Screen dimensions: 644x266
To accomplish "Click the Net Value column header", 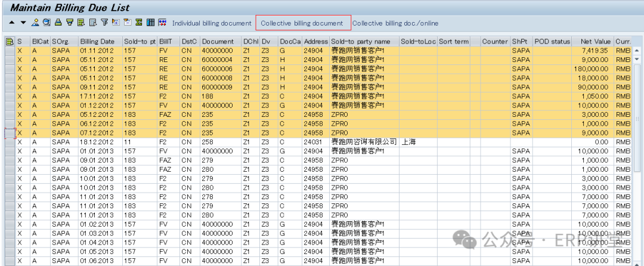I will click(x=595, y=42).
